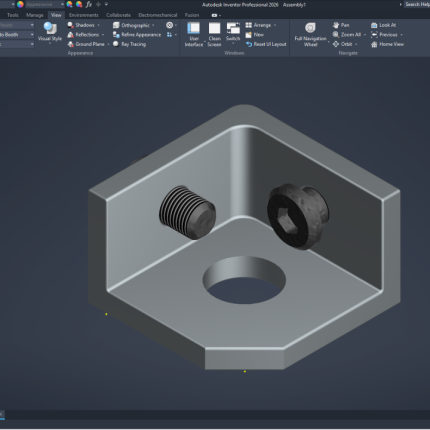Open a New window via New icon
Viewport: 430px width, 430px height.
click(249, 35)
